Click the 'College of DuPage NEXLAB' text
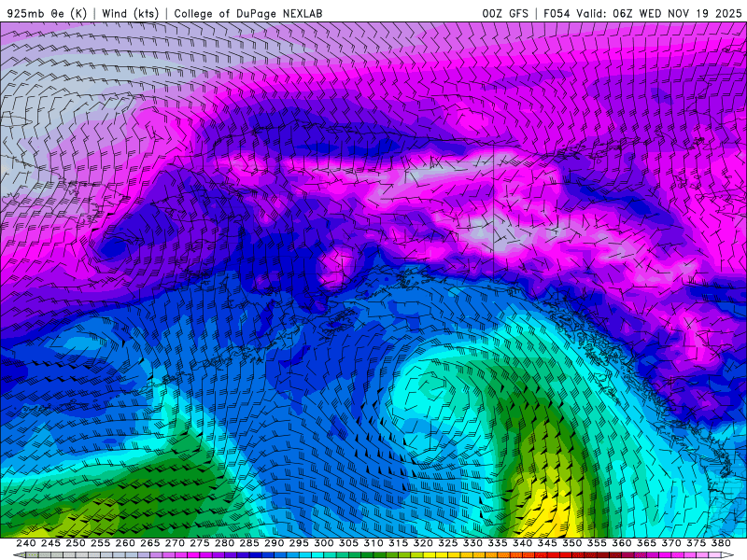747x560 pixels. pyautogui.click(x=248, y=13)
